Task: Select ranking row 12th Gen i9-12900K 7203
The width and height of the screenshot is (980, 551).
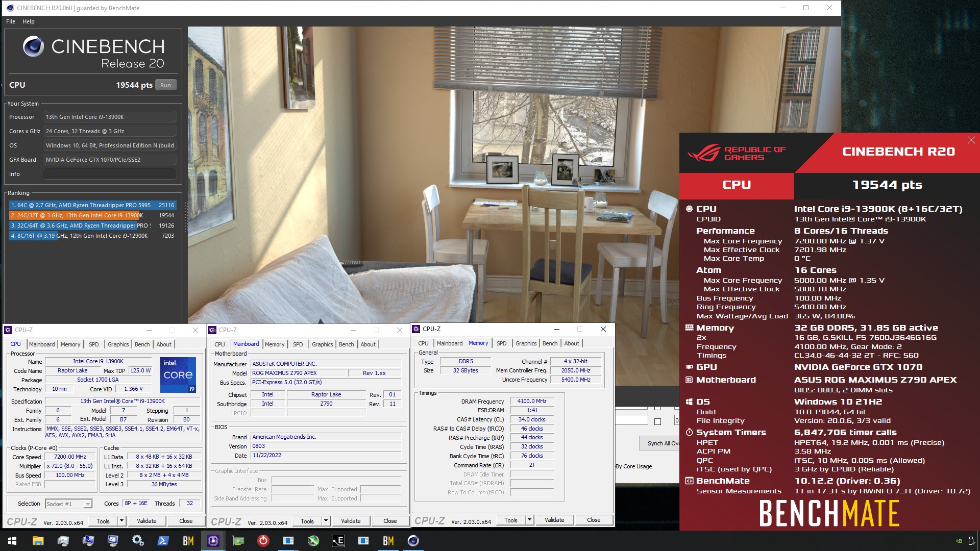Action: tap(93, 236)
